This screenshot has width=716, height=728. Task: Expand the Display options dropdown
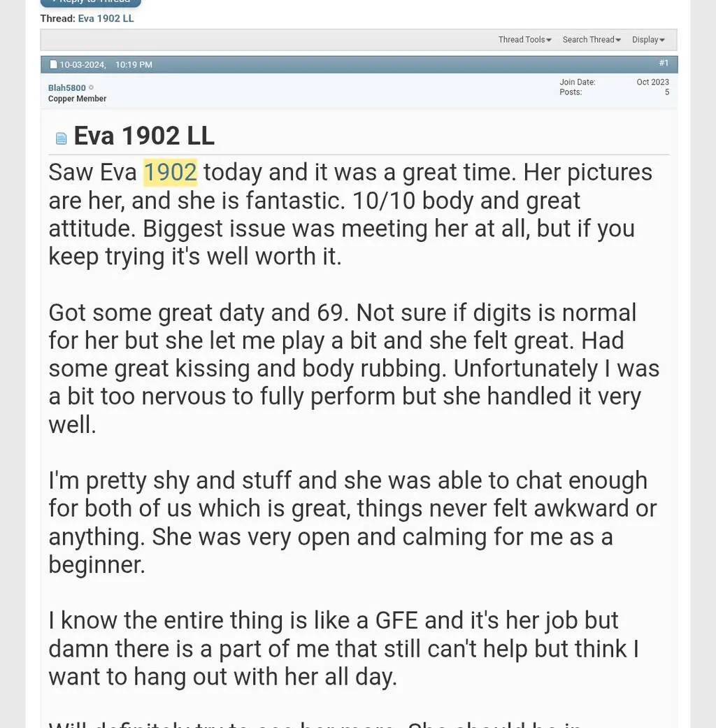pyautogui.click(x=644, y=40)
